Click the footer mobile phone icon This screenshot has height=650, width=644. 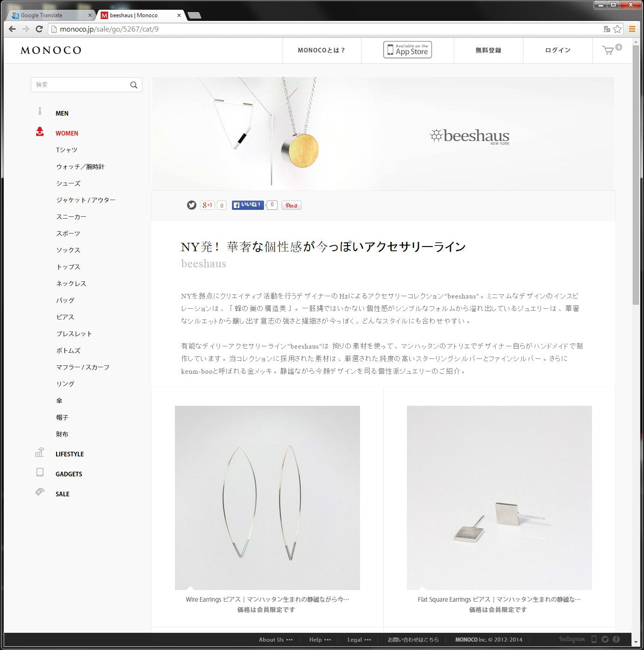click(x=594, y=639)
